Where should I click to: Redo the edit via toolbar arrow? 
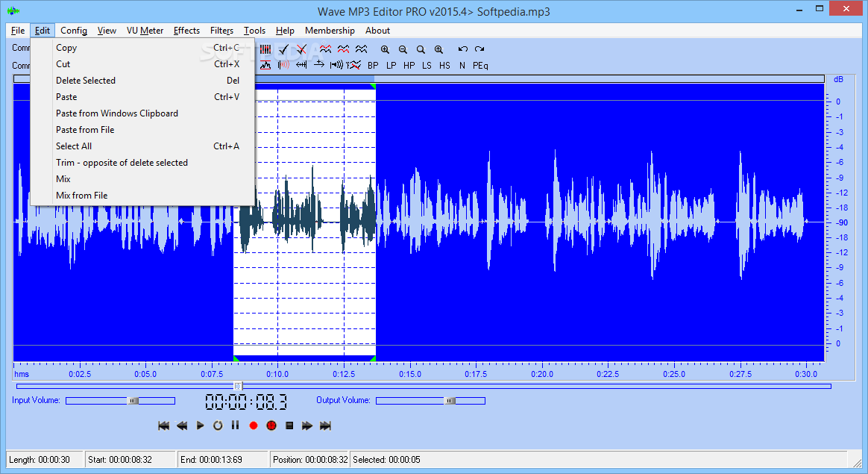(479, 49)
